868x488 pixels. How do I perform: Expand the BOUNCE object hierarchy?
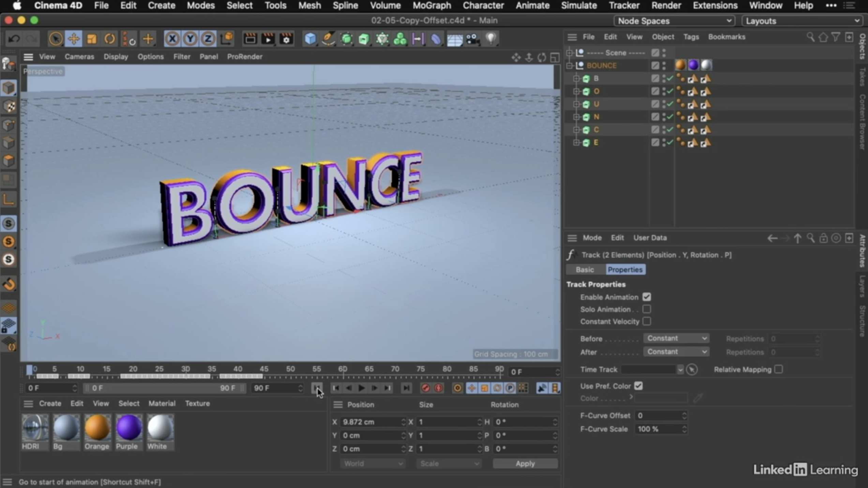pos(570,65)
